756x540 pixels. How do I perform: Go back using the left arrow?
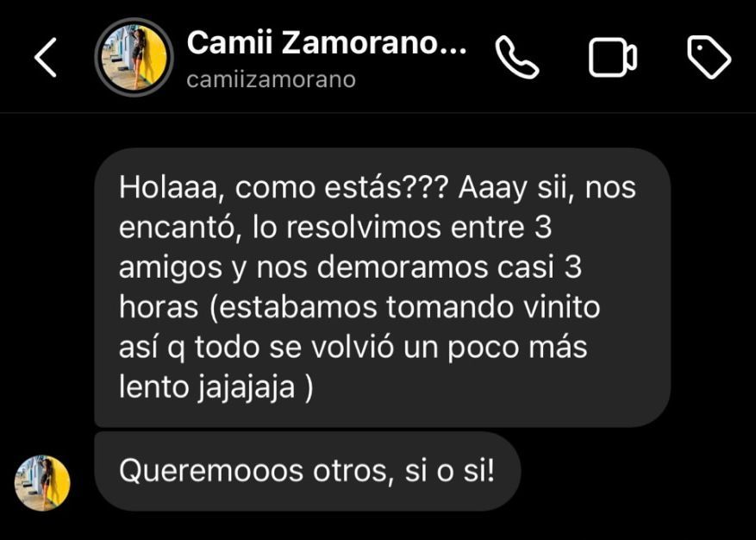46,58
